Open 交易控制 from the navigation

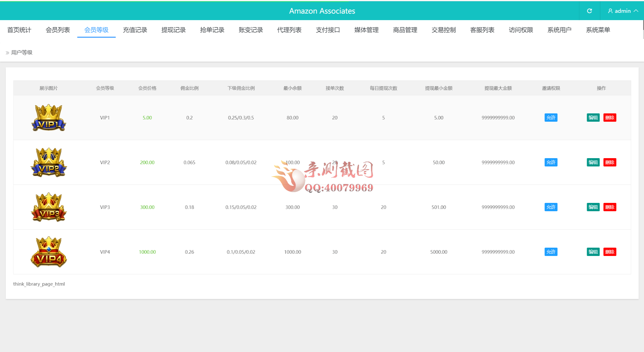click(x=444, y=30)
